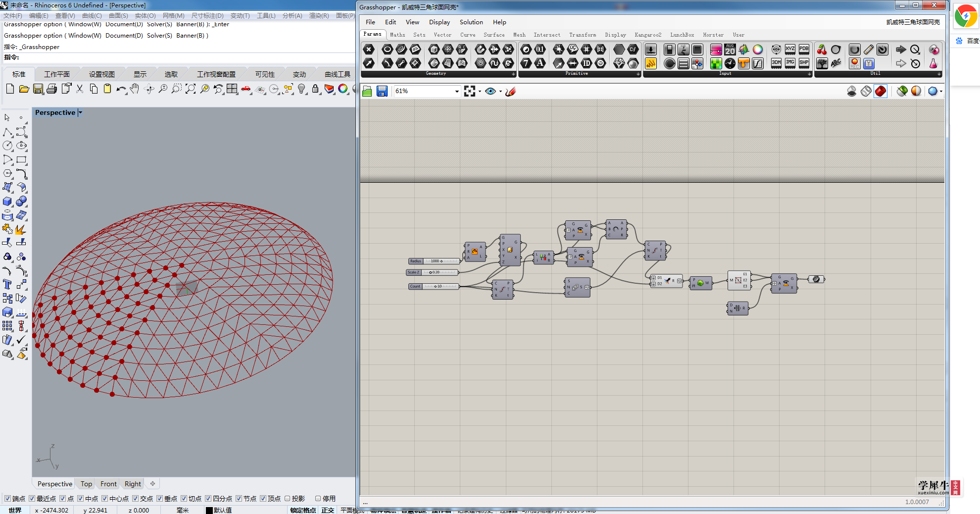Viewport: 980px width, 514px height.
Task: Enable the 投影 checkbox
Action: tap(287, 498)
